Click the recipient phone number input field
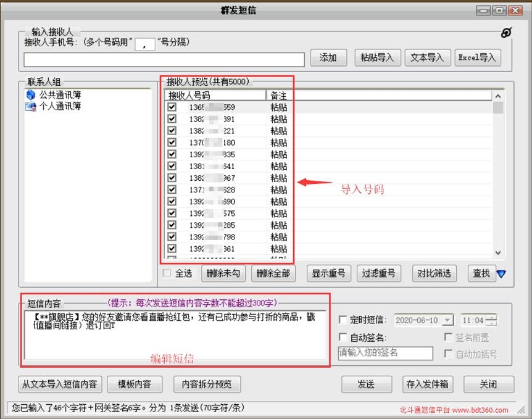The image size is (532, 419). click(x=164, y=60)
